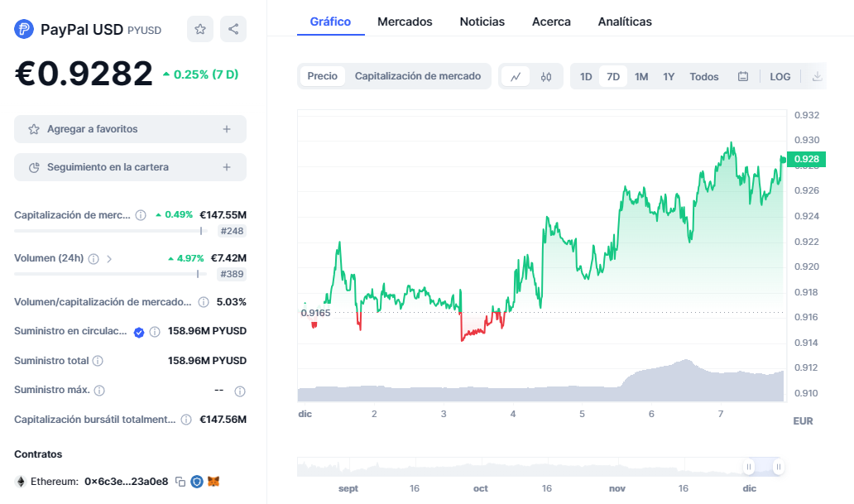This screenshot has height=504, width=854.
Task: Open info icon for Capitalización bursátil totalmente diluida
Action: pos(186,420)
